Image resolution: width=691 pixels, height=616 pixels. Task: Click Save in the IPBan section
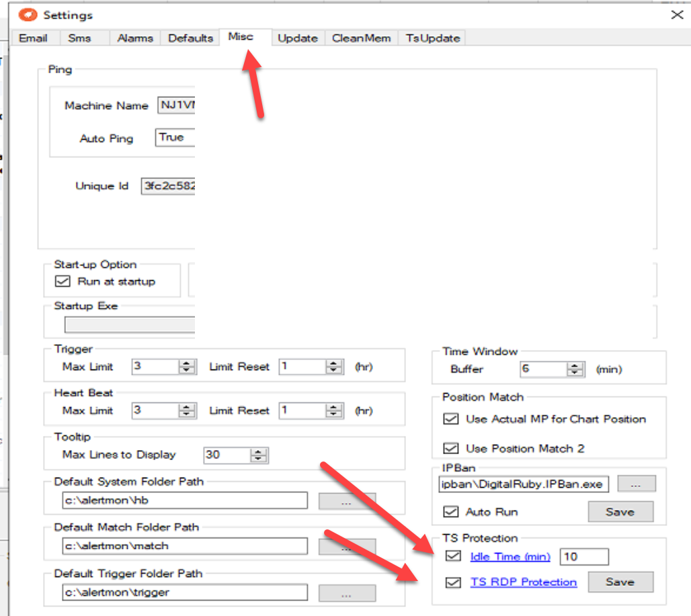pyautogui.click(x=620, y=512)
